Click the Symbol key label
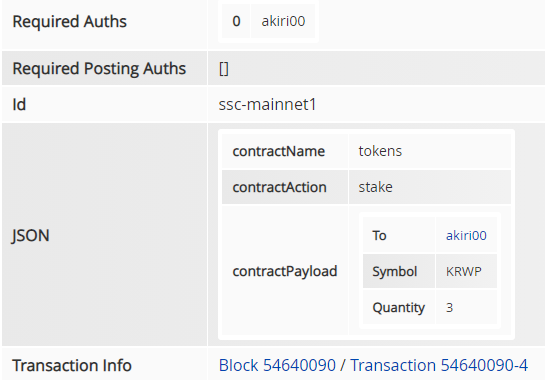Screen dimensions: 545x380 (394, 272)
